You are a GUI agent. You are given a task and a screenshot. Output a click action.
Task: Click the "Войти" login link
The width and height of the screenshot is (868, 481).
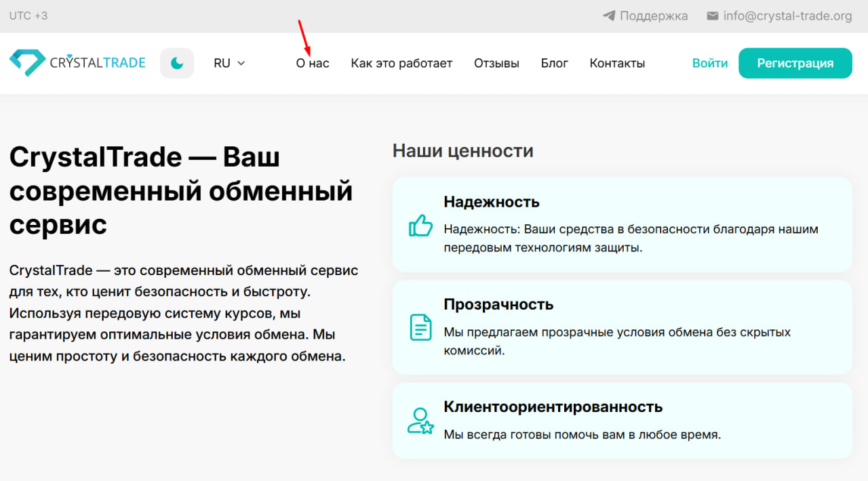click(x=709, y=63)
